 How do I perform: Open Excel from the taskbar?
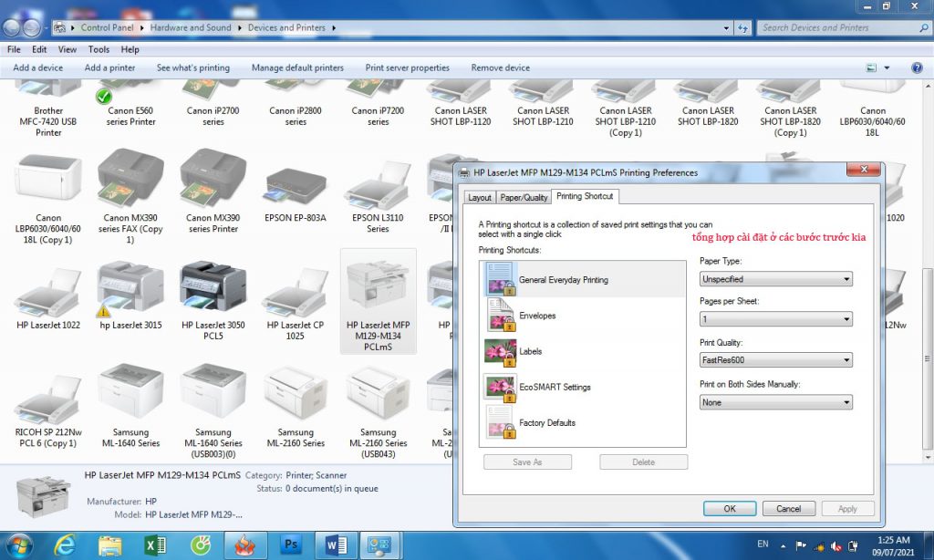tap(155, 545)
